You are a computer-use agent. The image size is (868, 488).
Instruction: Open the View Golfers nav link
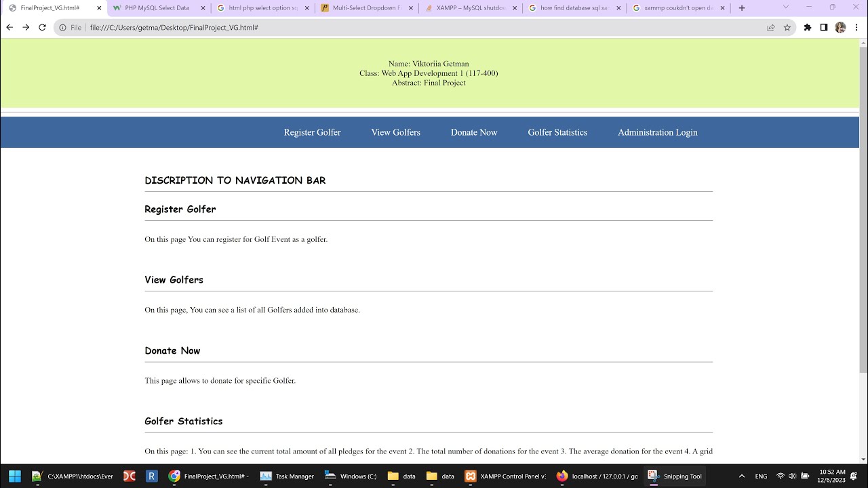[x=395, y=132]
